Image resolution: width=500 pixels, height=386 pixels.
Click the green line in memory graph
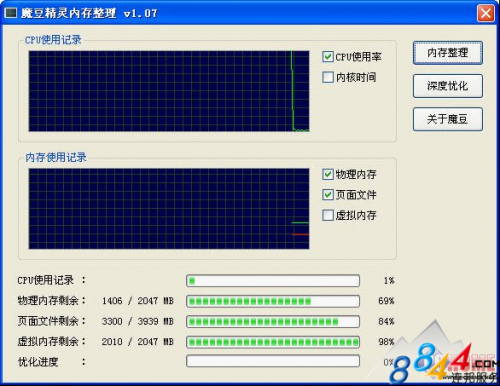pos(300,222)
